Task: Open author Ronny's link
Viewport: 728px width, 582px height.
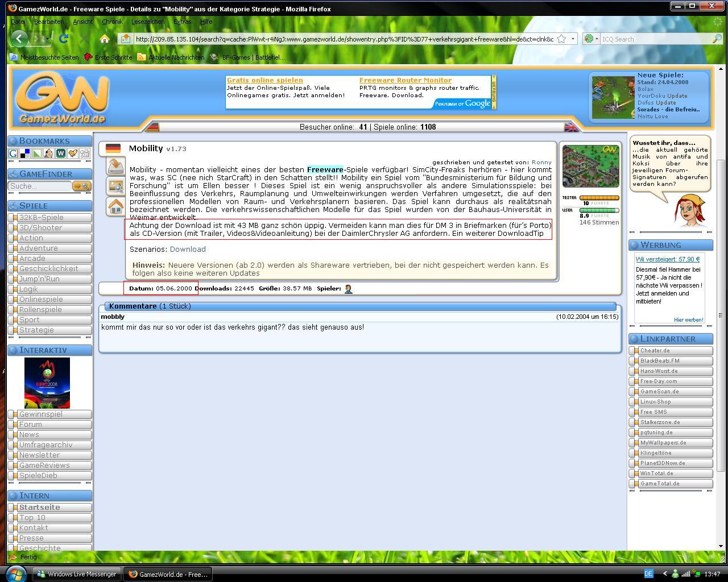Action: 541,162
